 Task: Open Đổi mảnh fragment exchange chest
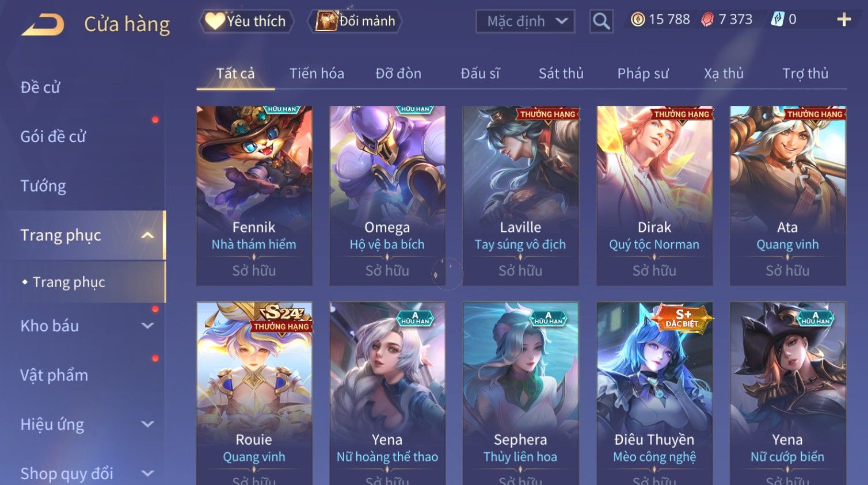pyautogui.click(x=355, y=21)
